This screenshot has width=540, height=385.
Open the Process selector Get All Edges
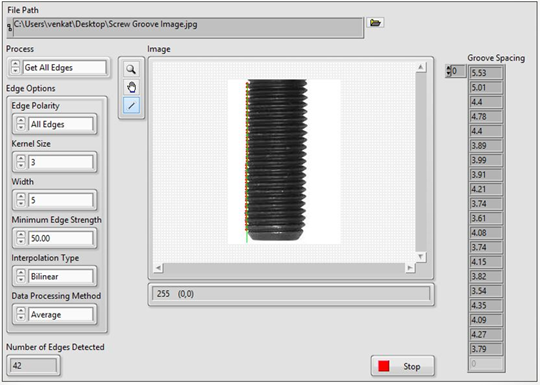pos(65,67)
